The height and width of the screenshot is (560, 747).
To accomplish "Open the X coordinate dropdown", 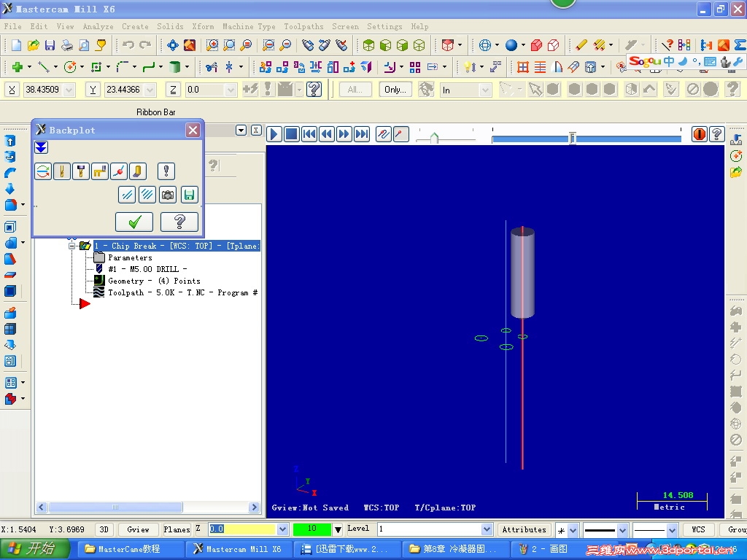I will tap(69, 90).
